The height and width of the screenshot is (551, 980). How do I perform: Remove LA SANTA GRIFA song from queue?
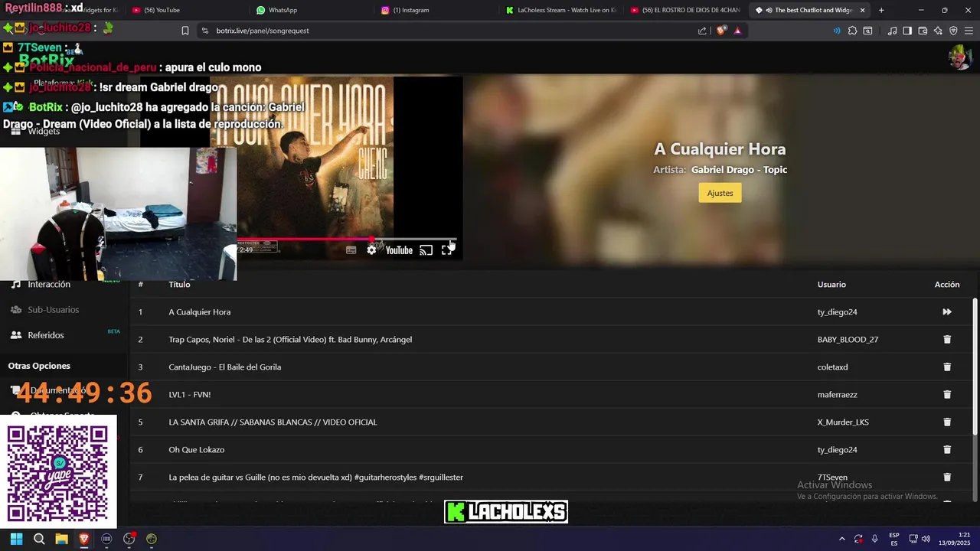[947, 422]
